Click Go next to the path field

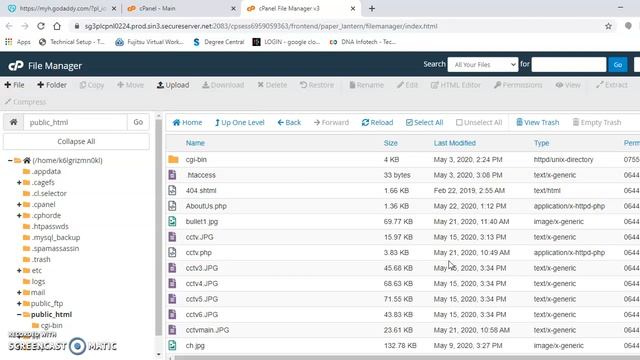[138, 122]
